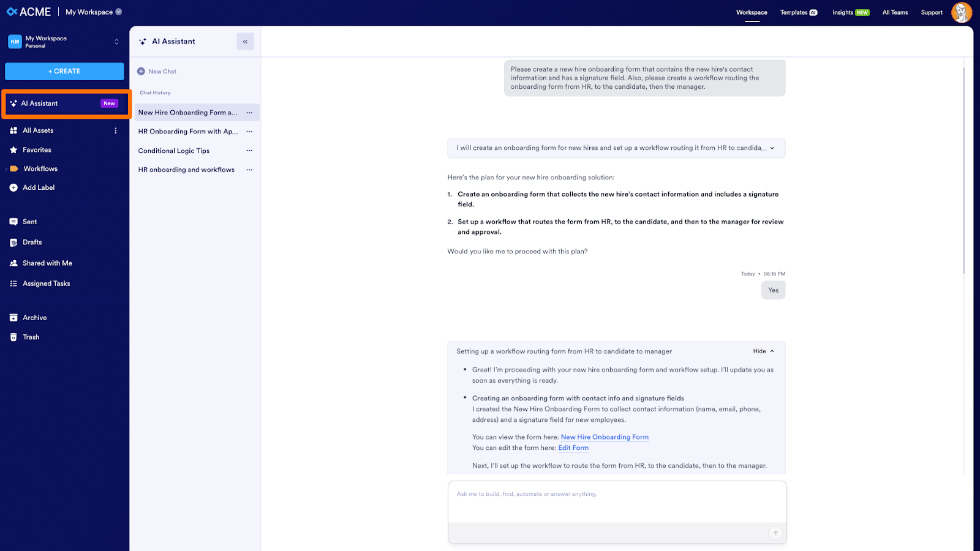Viewport: 980px width, 551px height.
Task: View Shared with Me assets
Action: pos(47,263)
